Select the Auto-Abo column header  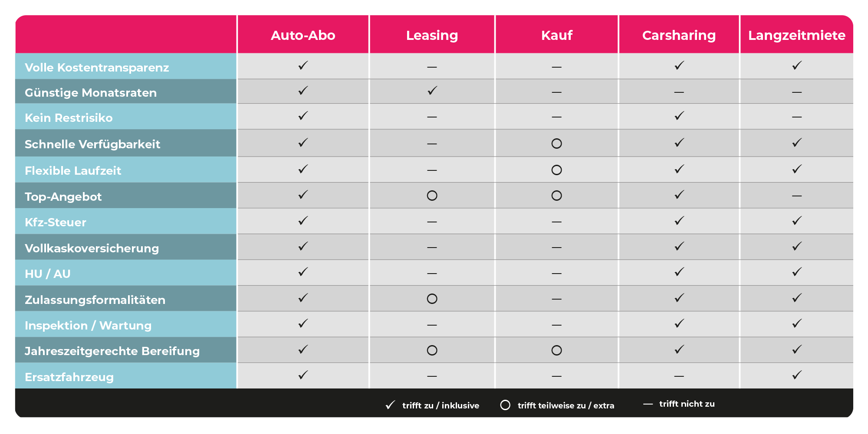303,35
